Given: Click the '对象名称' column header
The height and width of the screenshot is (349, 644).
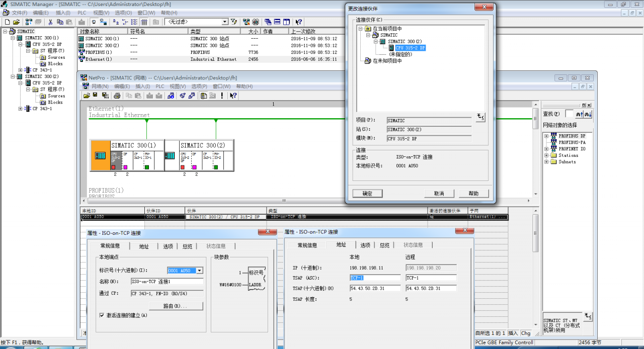Looking at the screenshot, I should (x=103, y=31).
